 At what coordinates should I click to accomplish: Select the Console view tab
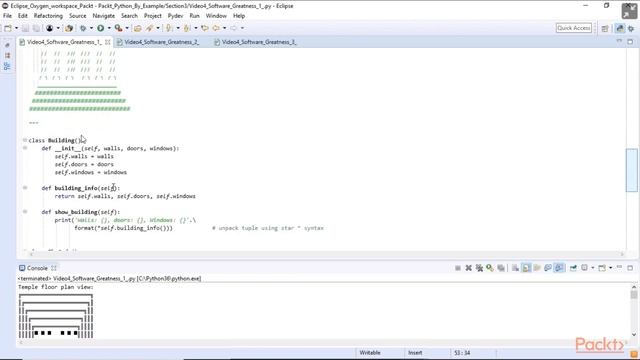tap(37, 268)
